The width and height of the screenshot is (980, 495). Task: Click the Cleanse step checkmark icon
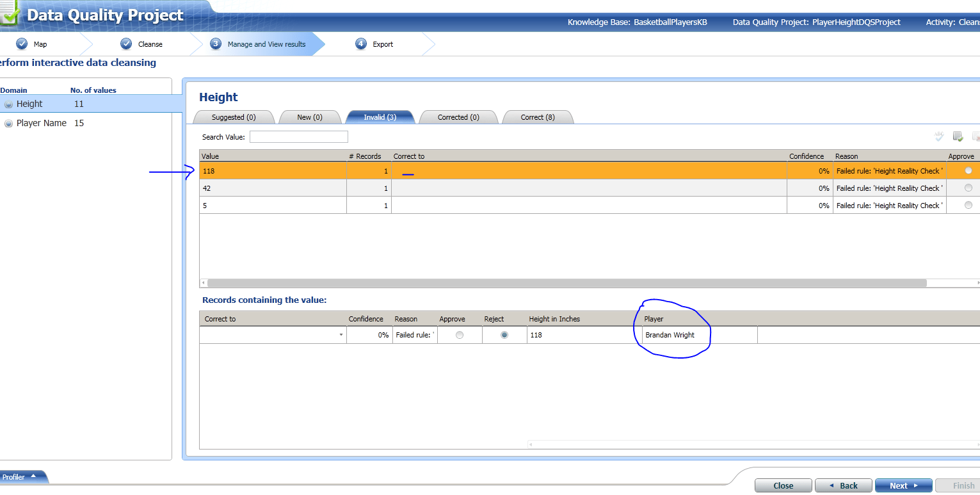126,44
